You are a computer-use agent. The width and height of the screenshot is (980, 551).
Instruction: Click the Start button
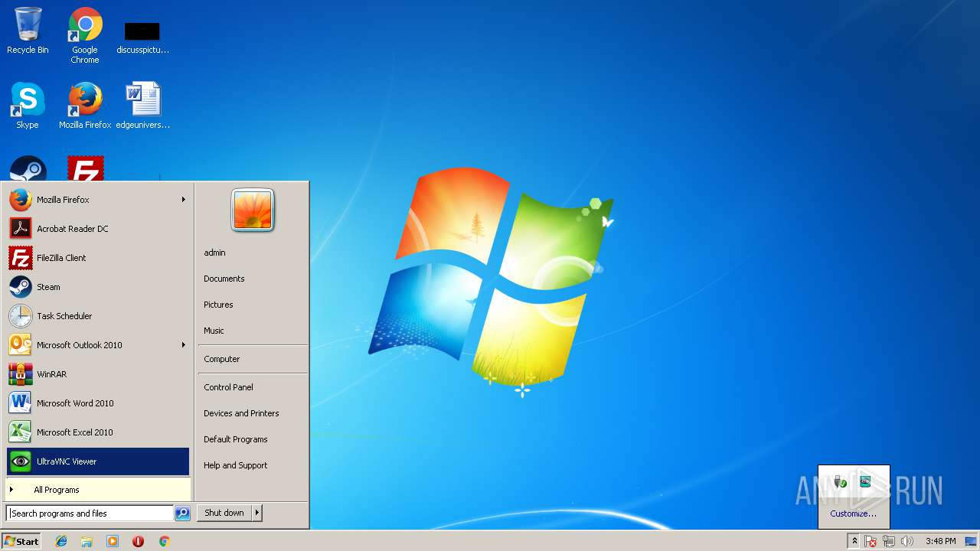(21, 541)
